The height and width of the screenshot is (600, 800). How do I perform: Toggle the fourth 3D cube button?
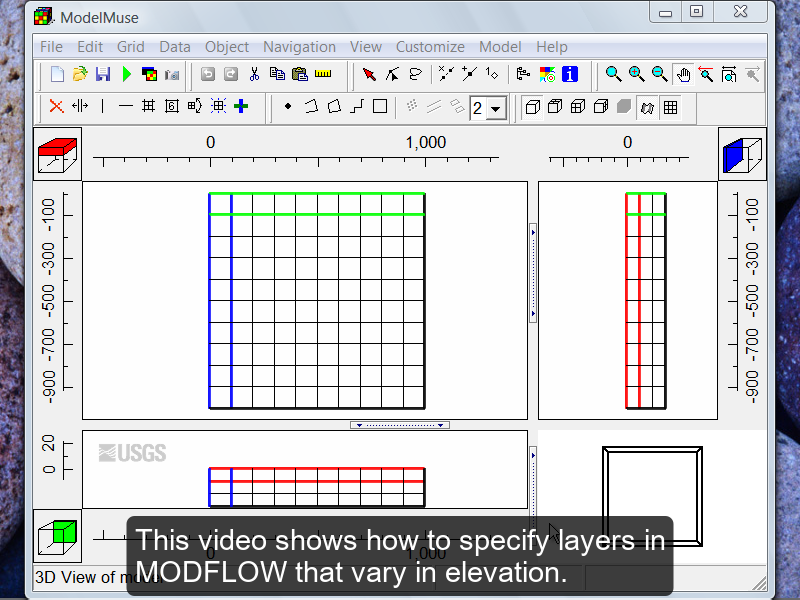pos(601,107)
